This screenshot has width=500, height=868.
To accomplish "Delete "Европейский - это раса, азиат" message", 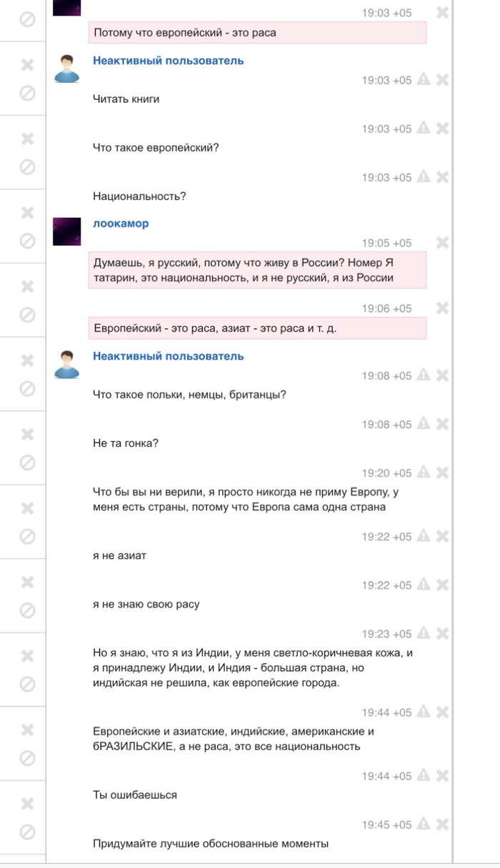I will click(442, 309).
